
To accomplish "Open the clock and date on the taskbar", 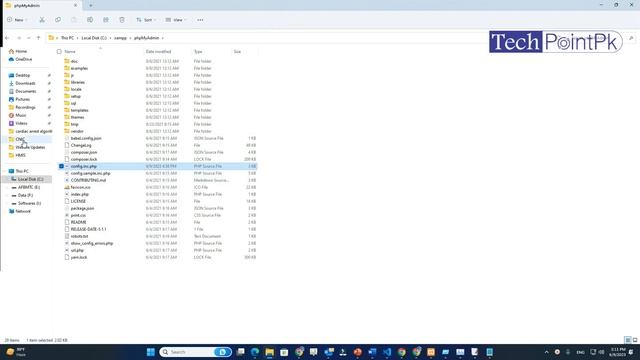I will [x=618, y=352].
